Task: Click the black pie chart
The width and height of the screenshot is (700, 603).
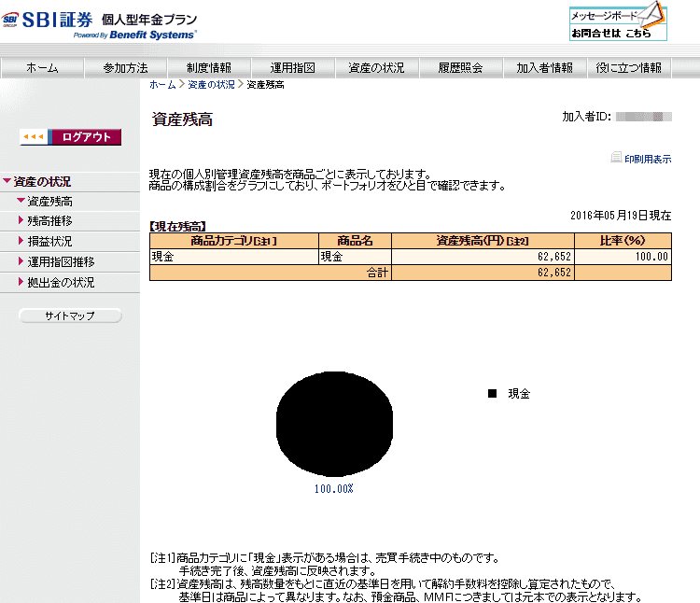Action: [x=334, y=424]
